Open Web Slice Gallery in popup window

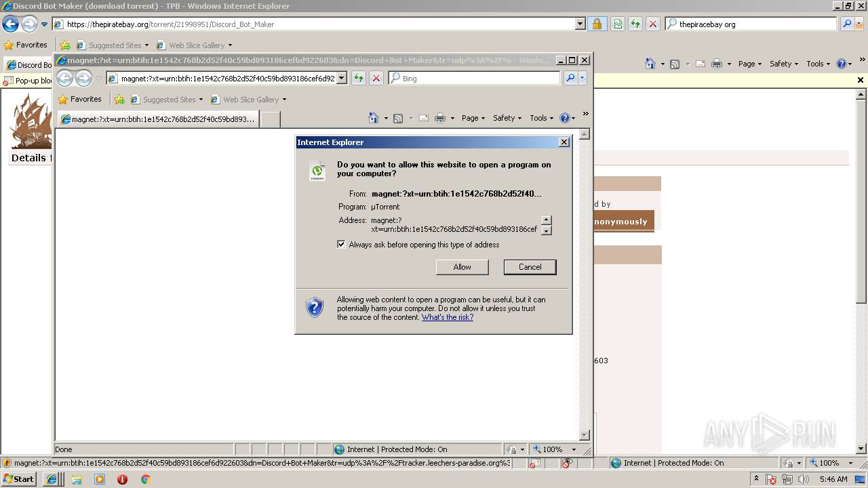[248, 100]
